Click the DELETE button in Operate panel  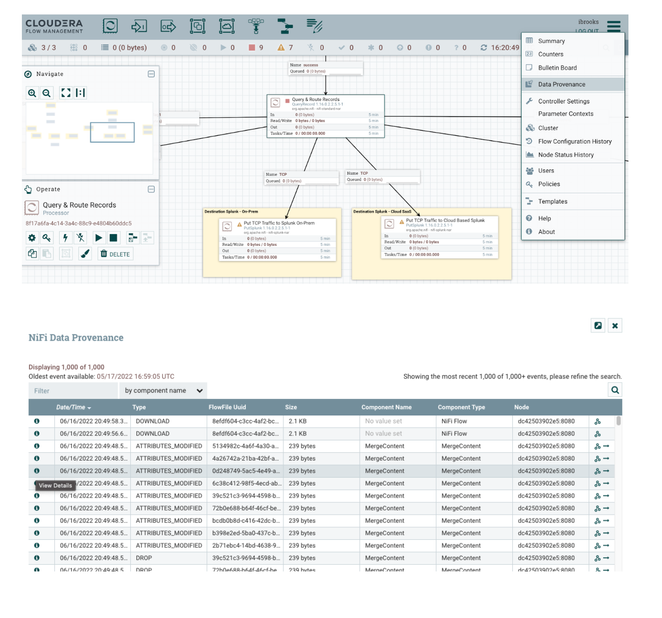pyautogui.click(x=115, y=254)
